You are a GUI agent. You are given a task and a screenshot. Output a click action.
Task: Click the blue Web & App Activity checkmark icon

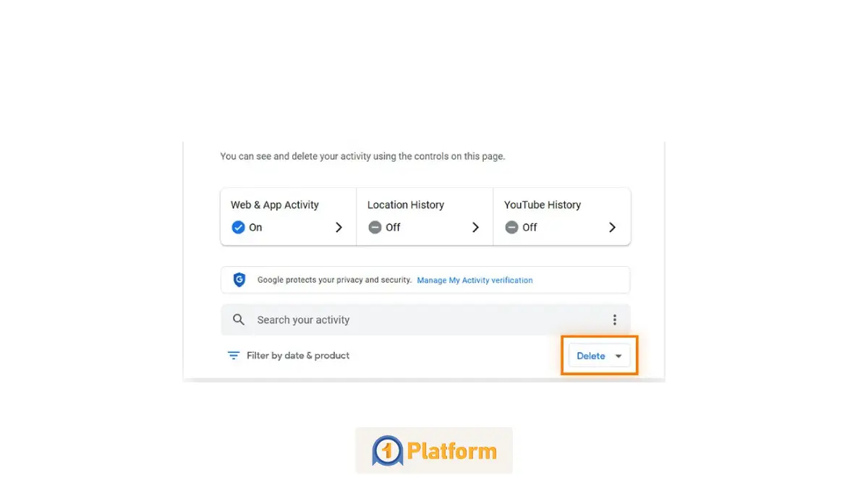coord(238,227)
